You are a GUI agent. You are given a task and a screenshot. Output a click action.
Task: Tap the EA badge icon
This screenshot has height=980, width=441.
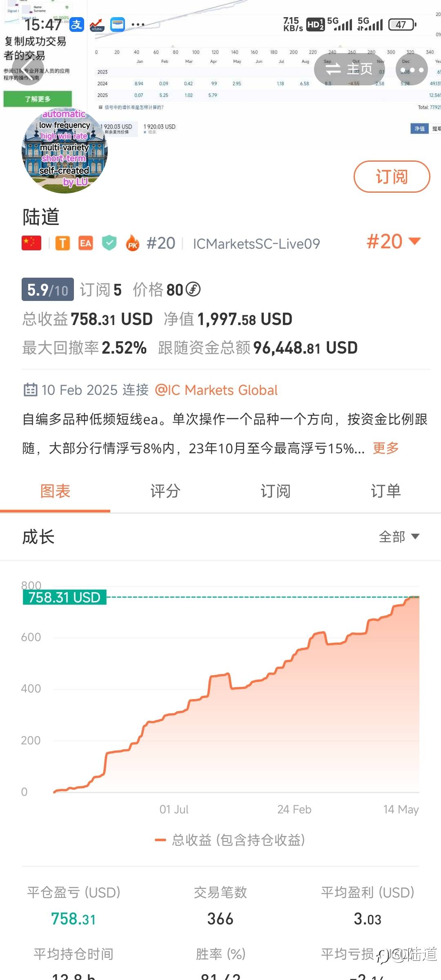click(x=85, y=243)
